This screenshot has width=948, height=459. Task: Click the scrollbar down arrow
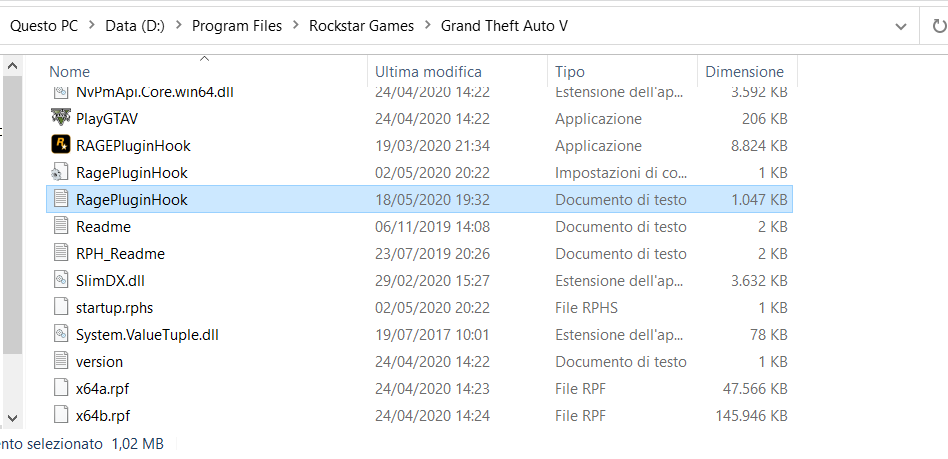click(12, 417)
